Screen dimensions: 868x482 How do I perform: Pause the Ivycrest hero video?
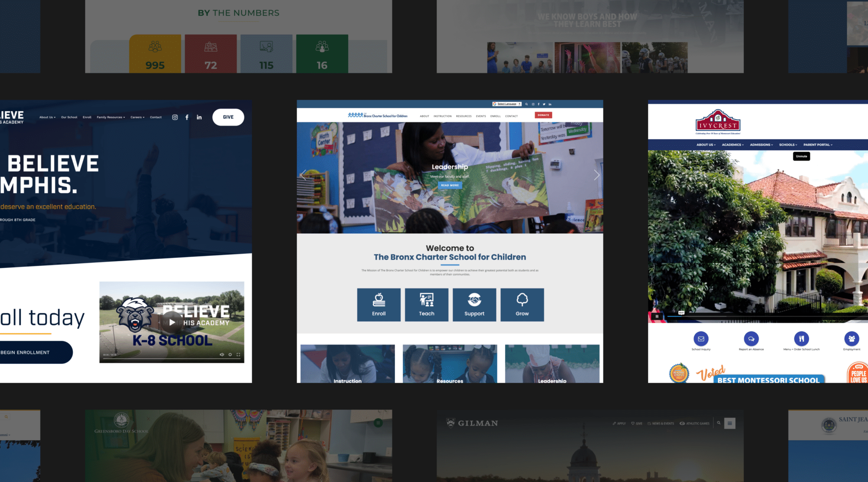[x=657, y=316]
